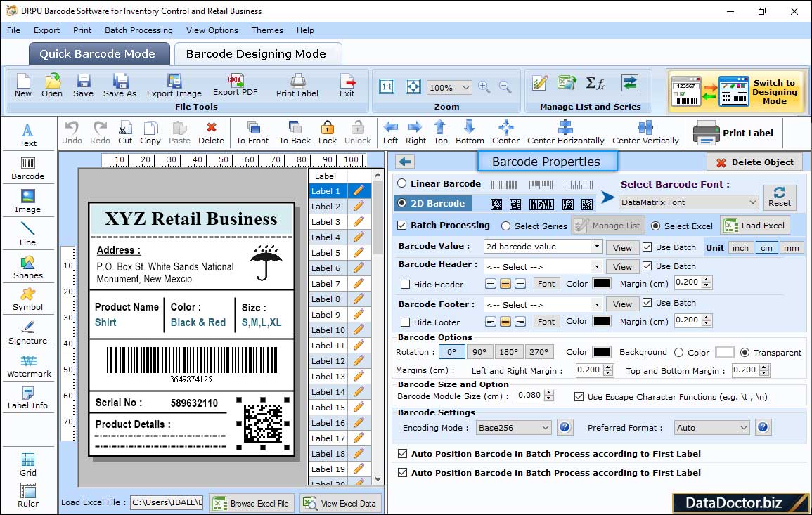Select the Text tool in sidebar
Image resolution: width=812 pixels, height=515 pixels.
(x=28, y=136)
